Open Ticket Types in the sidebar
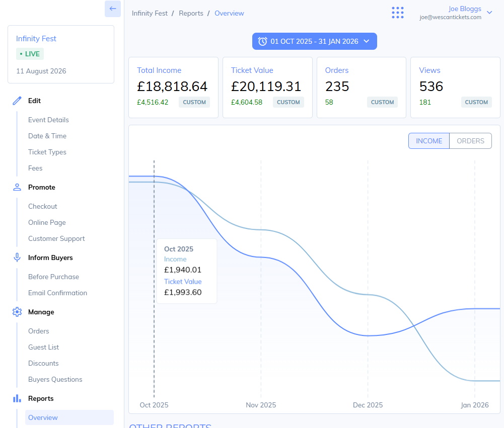 tap(47, 152)
